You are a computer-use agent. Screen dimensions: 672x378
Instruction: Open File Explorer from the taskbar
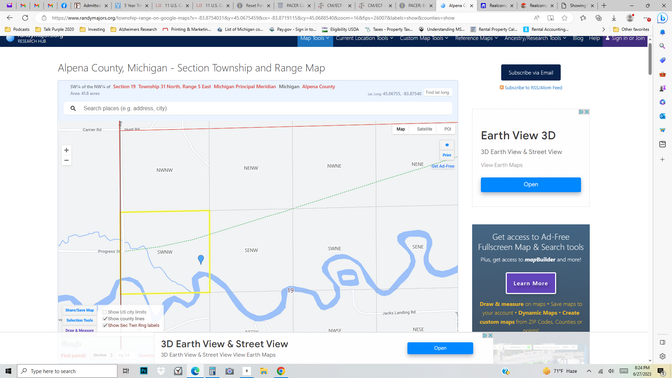(264, 371)
